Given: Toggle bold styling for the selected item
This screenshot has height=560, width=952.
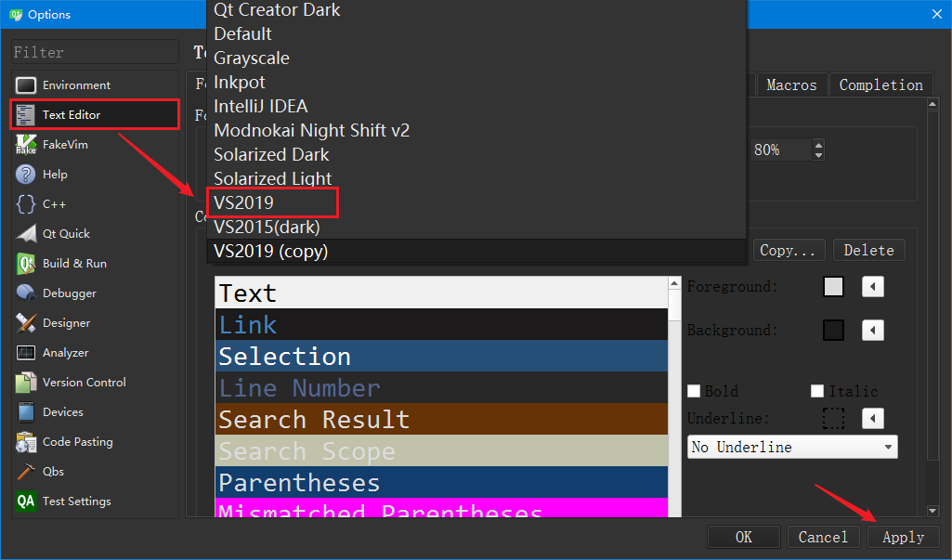Looking at the screenshot, I should click(x=694, y=391).
